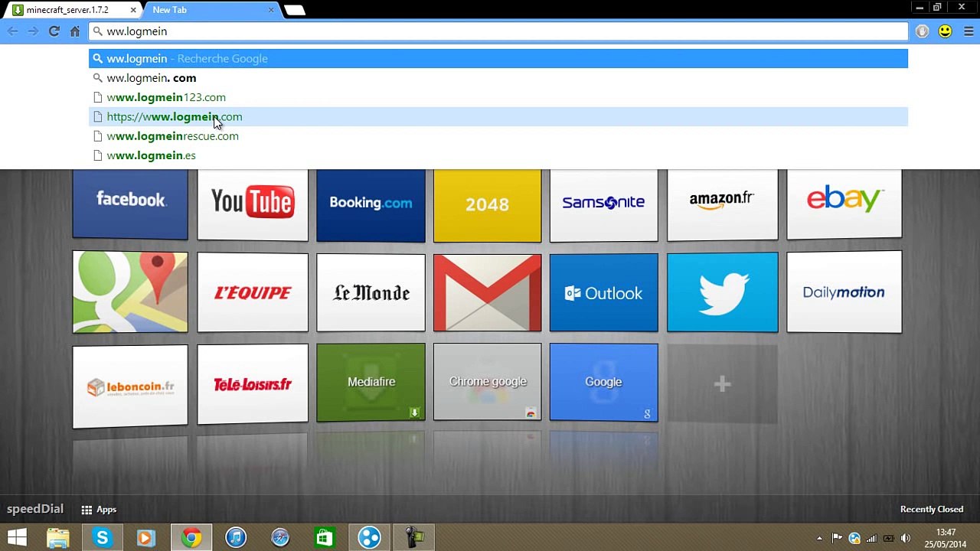This screenshot has height=551, width=980.
Task: Open Skype from the taskbar
Action: point(102,538)
